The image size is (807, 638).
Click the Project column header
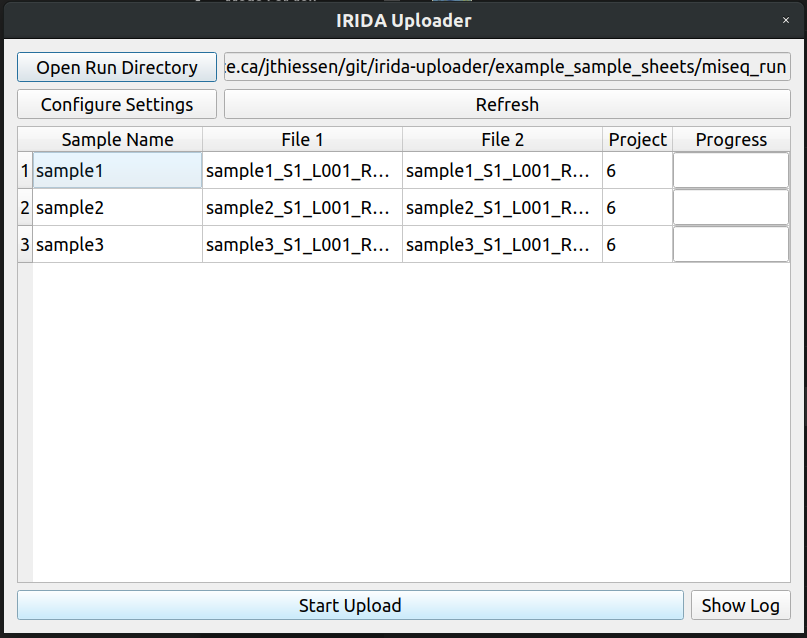(637, 139)
